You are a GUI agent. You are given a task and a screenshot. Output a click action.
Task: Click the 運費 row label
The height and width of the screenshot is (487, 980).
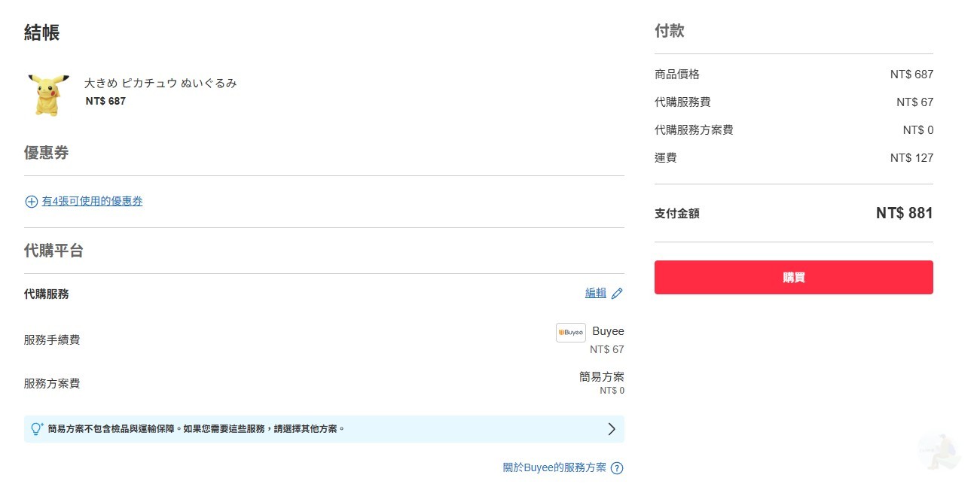click(x=666, y=157)
